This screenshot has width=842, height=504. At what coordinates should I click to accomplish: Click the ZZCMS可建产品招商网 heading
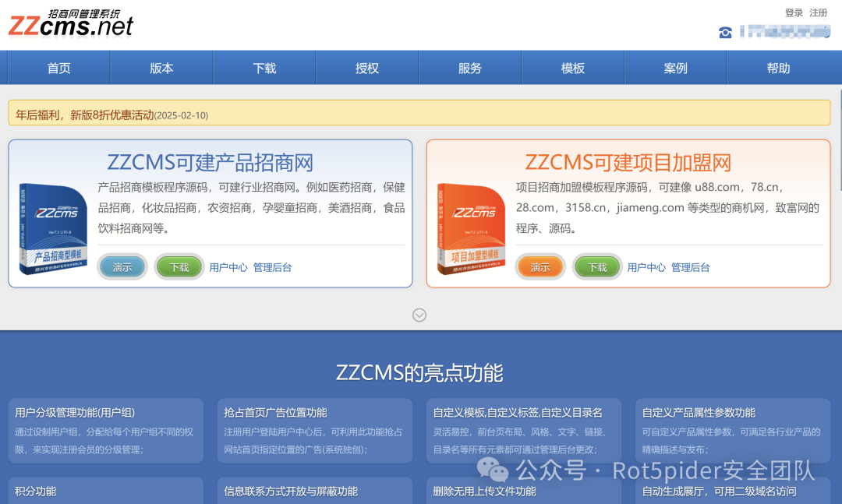pyautogui.click(x=210, y=163)
